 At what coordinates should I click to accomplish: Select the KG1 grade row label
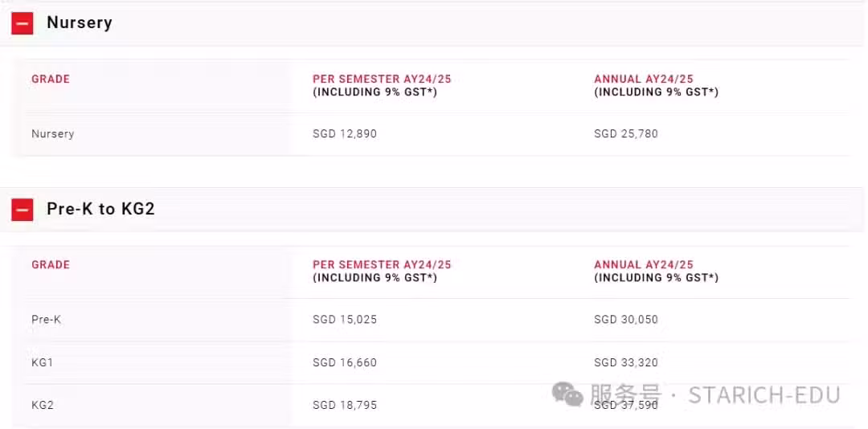click(x=43, y=362)
